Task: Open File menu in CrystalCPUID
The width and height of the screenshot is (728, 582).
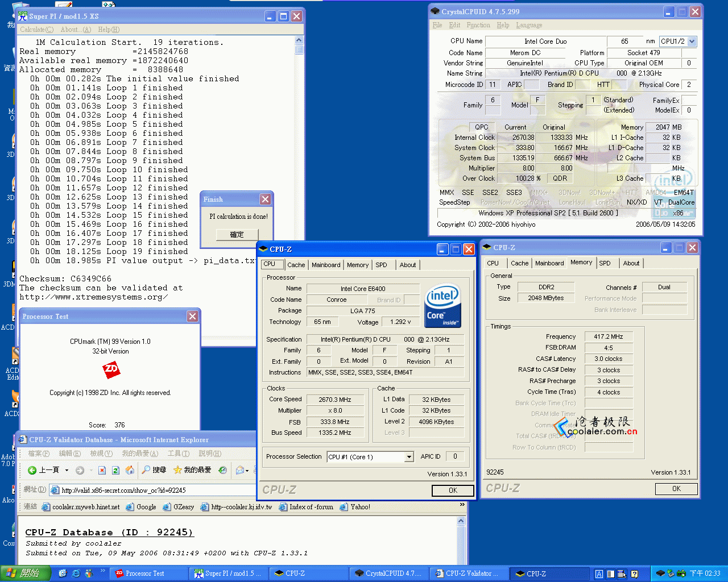Action: 437,25
